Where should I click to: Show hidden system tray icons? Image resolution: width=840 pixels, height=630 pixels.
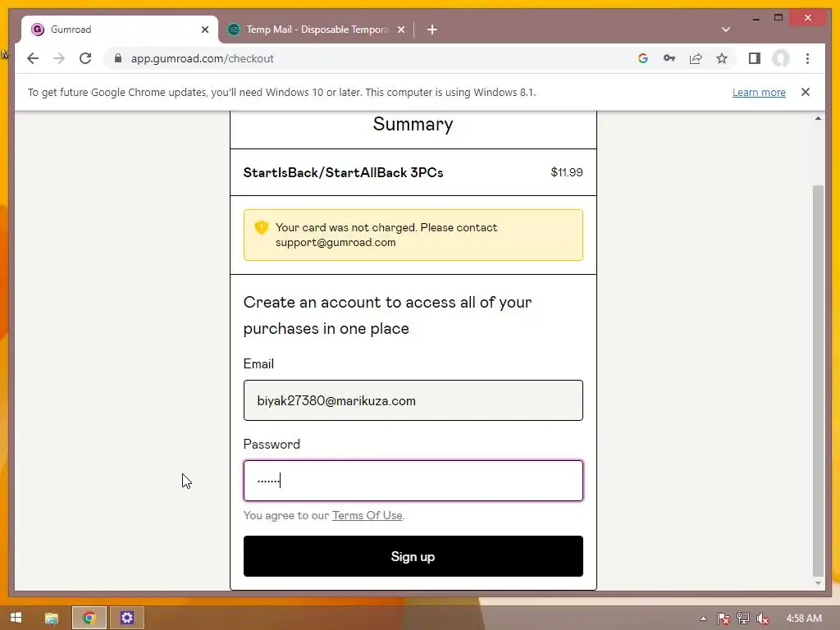tap(703, 619)
